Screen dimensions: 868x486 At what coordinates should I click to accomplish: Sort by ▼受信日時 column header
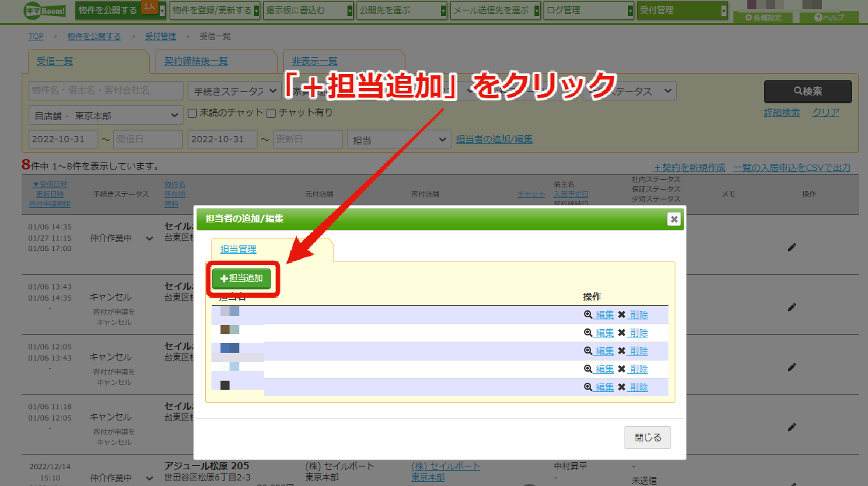pos(50,184)
